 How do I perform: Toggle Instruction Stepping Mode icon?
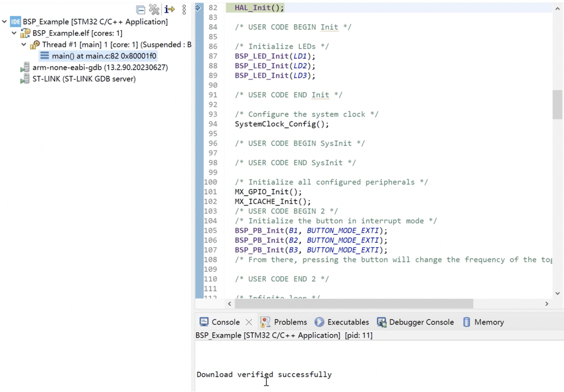pyautogui.click(x=169, y=9)
